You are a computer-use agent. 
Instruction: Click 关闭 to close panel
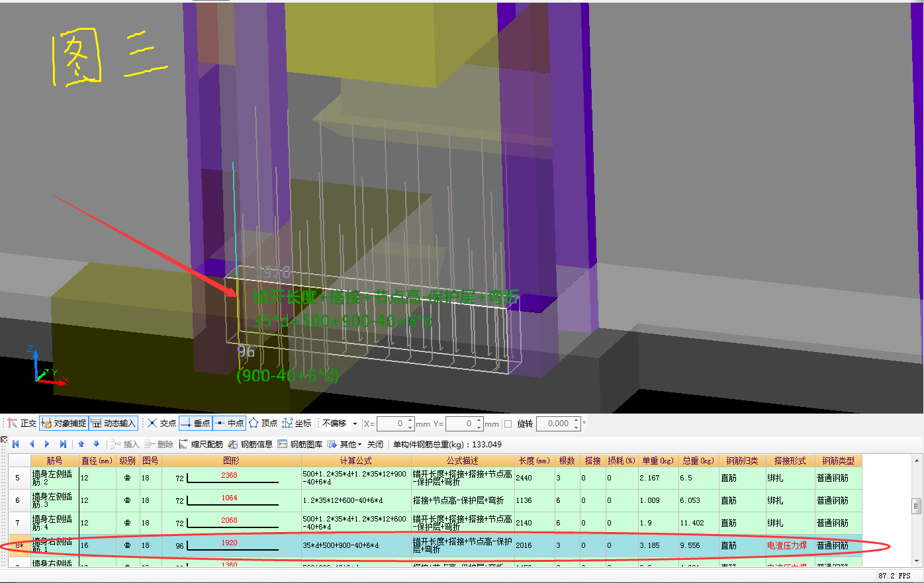tap(375, 444)
